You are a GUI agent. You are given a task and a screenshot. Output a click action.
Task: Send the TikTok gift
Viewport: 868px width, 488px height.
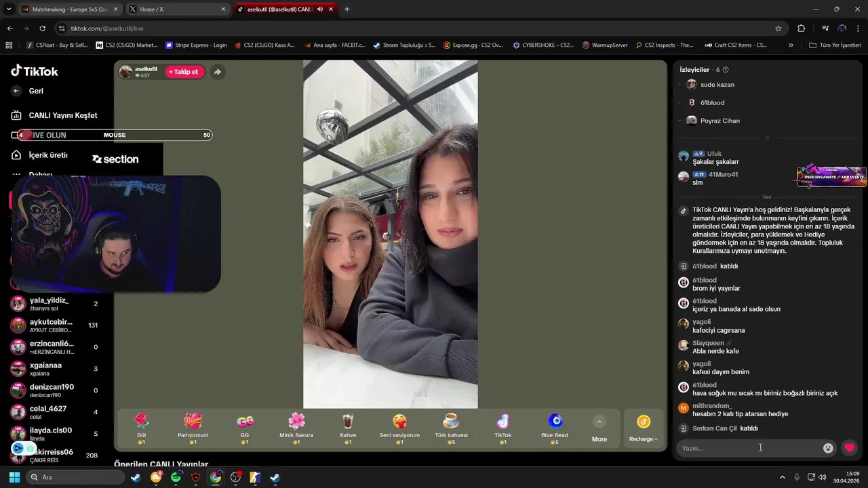point(502,429)
